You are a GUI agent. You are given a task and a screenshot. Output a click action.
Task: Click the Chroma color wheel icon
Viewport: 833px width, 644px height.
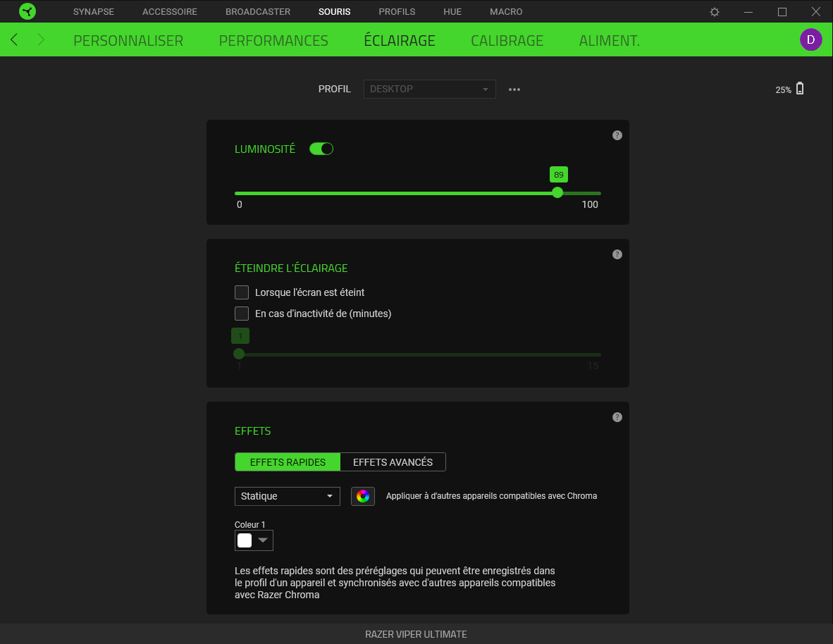(363, 496)
